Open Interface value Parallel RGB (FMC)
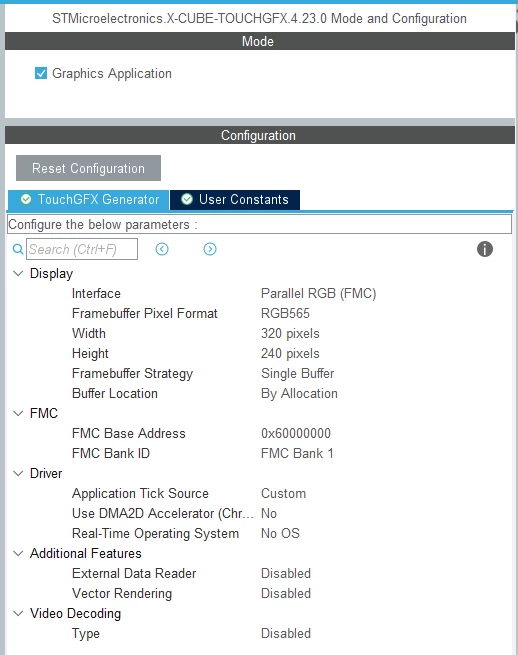Image resolution: width=518 pixels, height=655 pixels. [318, 294]
